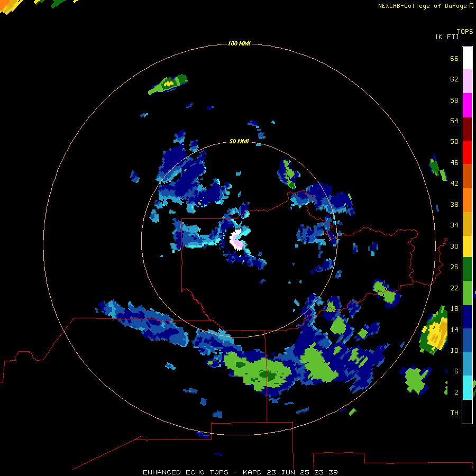Select the dark green 26 kft swatch
Screen dimensions: 476x476
coord(467,269)
